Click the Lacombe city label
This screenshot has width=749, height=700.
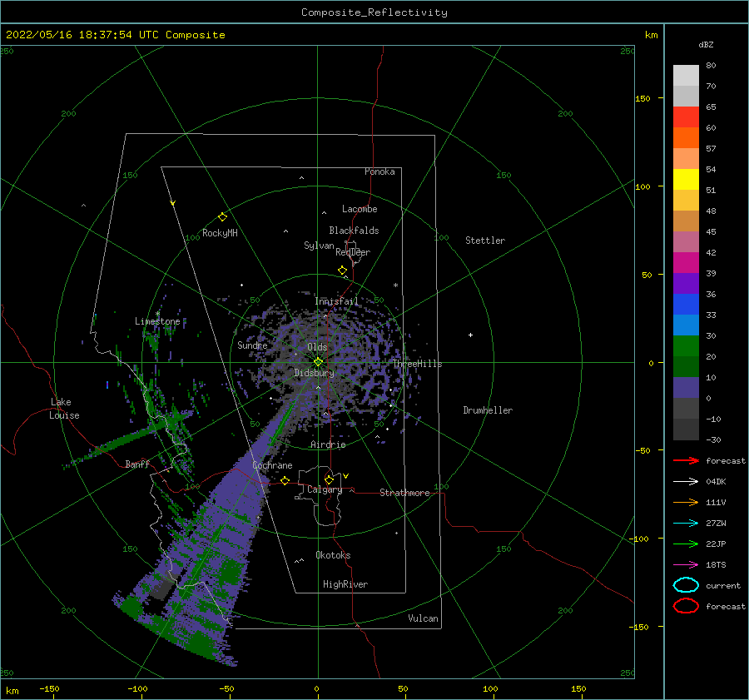click(360, 209)
